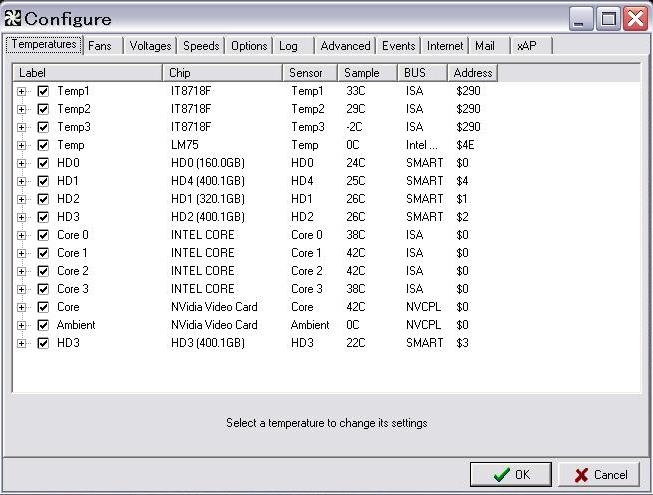Toggle NVidia Core row checkbox
Image resolution: width=653 pixels, height=495 pixels.
click(43, 307)
